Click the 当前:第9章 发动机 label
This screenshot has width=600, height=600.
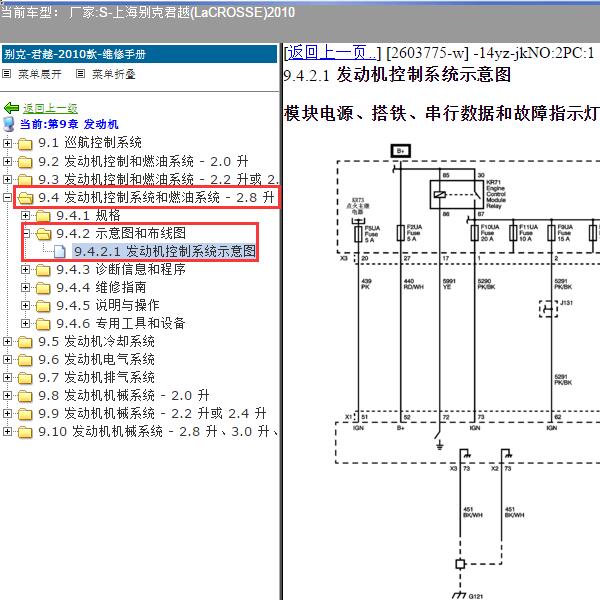pos(69,124)
